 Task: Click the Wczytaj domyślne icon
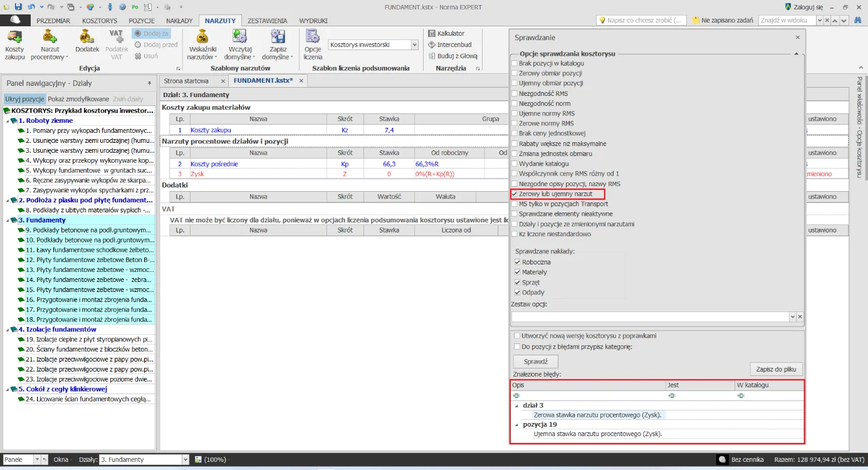(x=239, y=39)
